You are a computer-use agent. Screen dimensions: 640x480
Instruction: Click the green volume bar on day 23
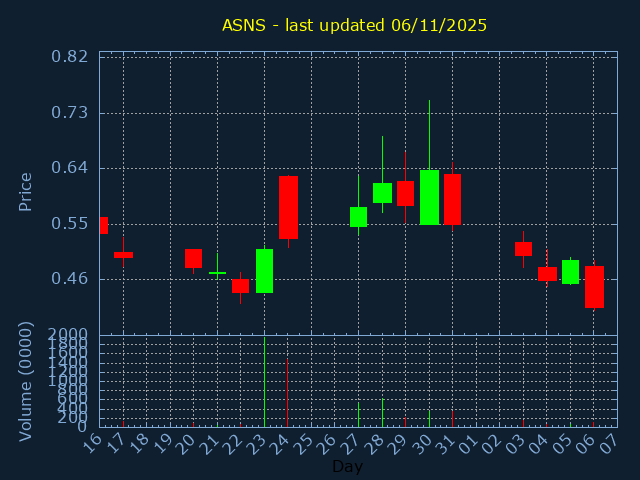(x=264, y=382)
